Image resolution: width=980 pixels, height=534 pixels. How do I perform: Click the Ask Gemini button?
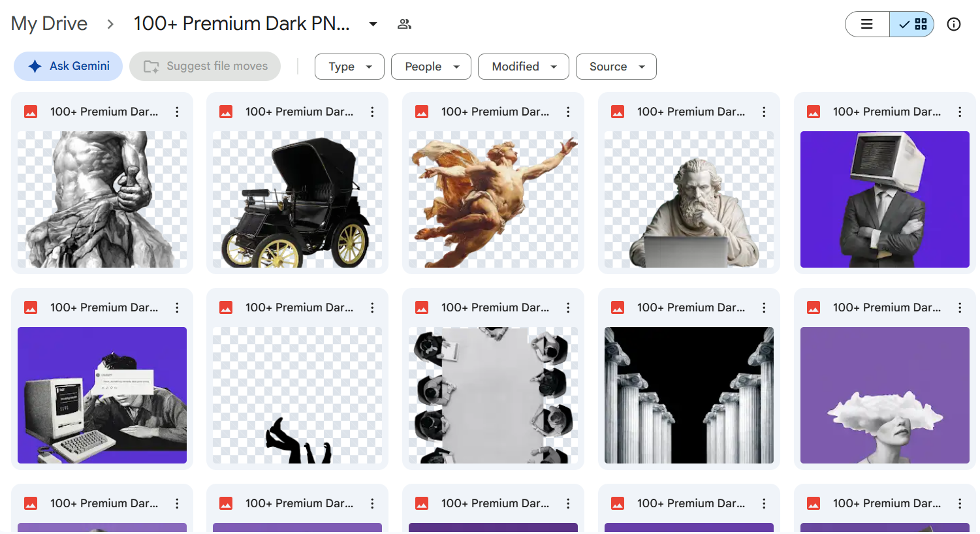[68, 66]
